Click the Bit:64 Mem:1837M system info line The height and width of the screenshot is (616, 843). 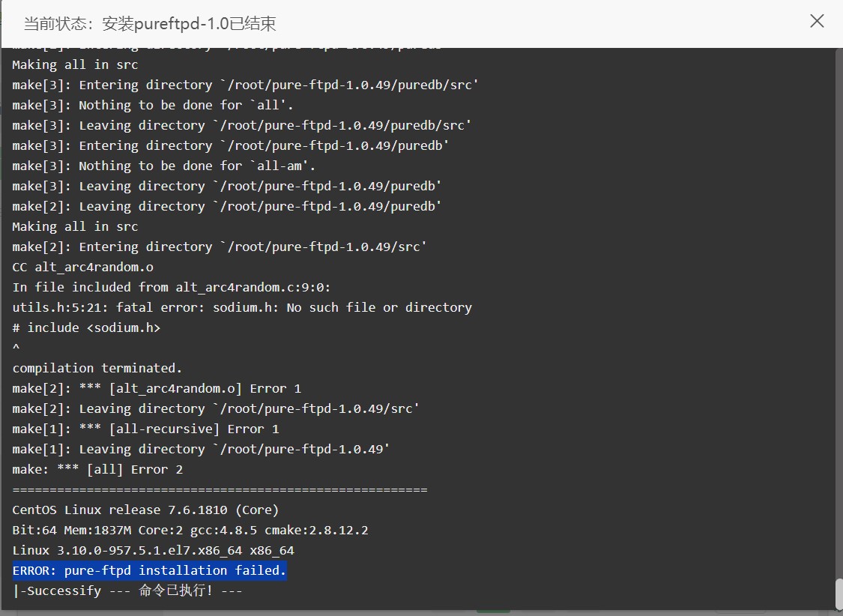[190, 531]
